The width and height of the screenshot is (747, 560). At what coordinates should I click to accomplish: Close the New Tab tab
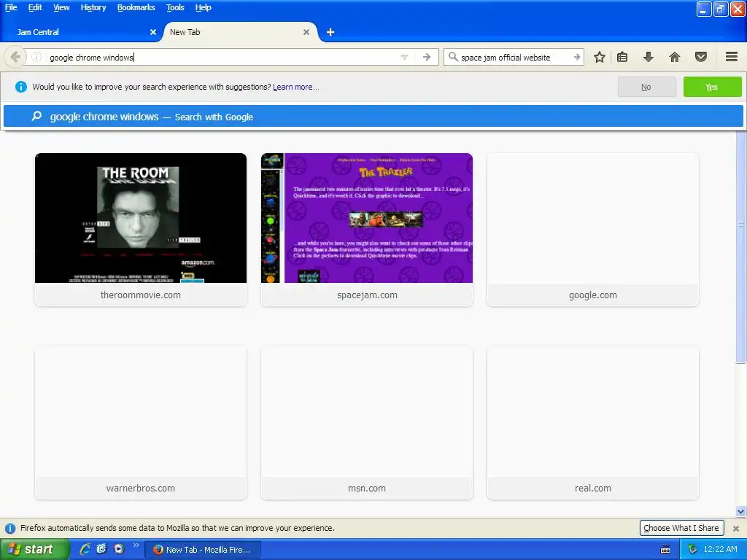click(306, 32)
